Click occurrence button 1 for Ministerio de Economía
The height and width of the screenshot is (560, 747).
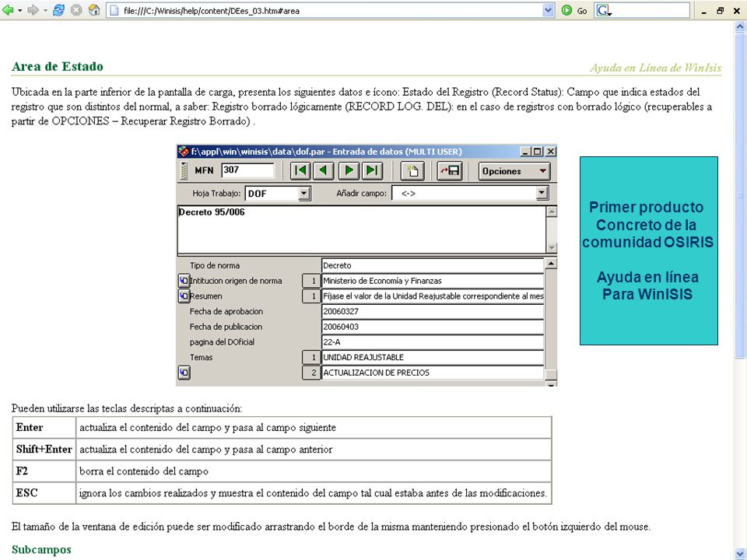[311, 281]
